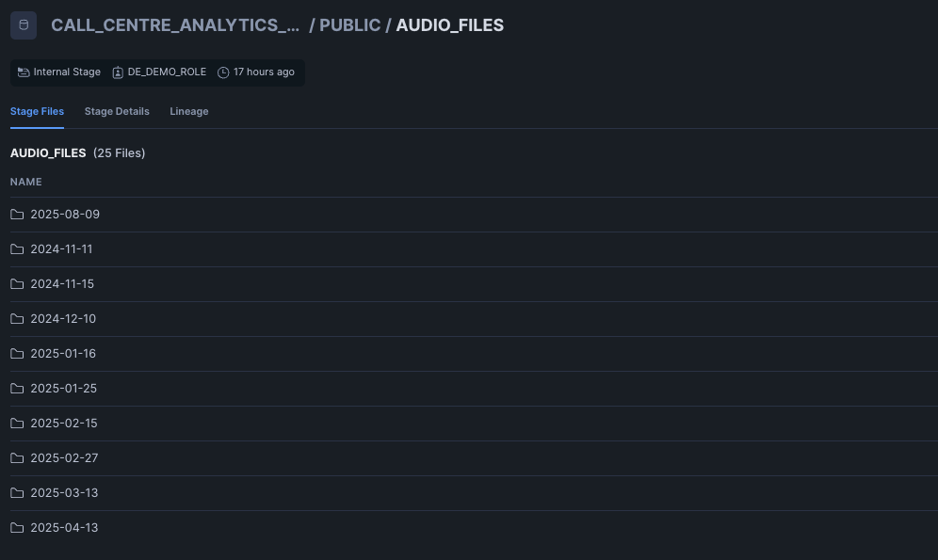Click the folder icon for 2025-02-27
Screen dimensions: 938x560
(17, 457)
